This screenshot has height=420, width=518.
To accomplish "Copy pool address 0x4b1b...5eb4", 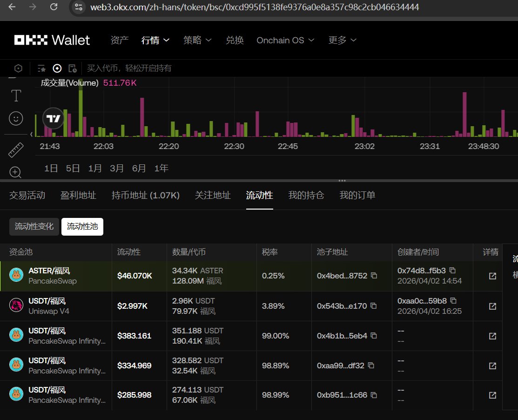I will tap(374, 335).
